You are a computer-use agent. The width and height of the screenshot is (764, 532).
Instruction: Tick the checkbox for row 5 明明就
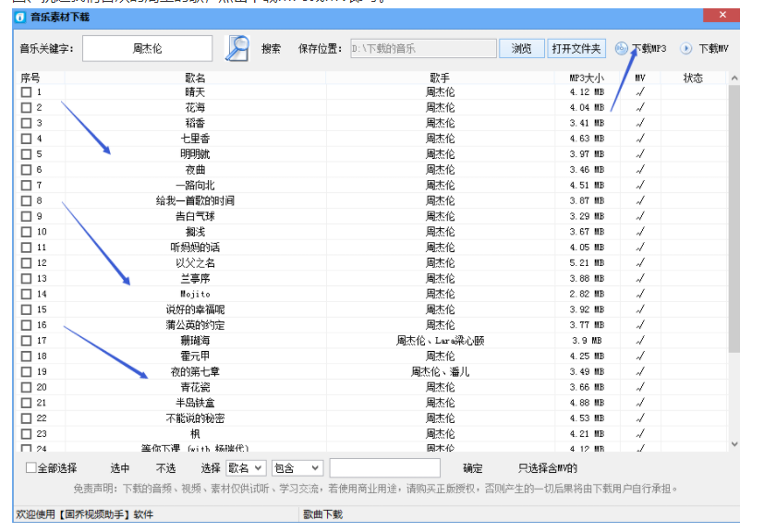click(x=27, y=154)
